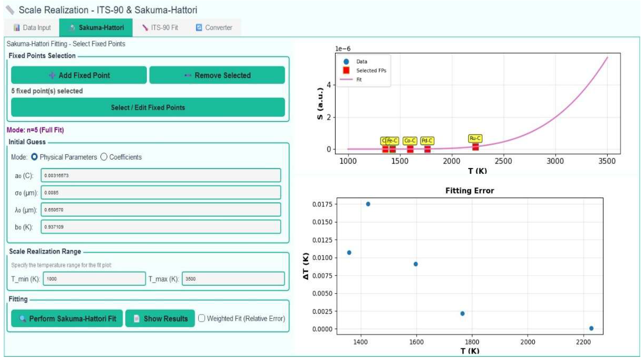This screenshot has width=644, height=361.
Task: Select the bar chart icon on Data Input tab
Action: 17,27
